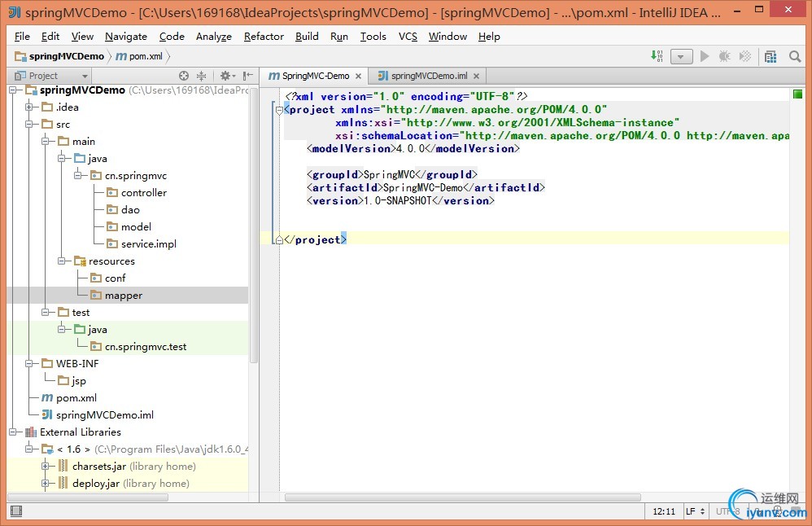Run the project with the green play icon
812x526 pixels.
point(705,56)
